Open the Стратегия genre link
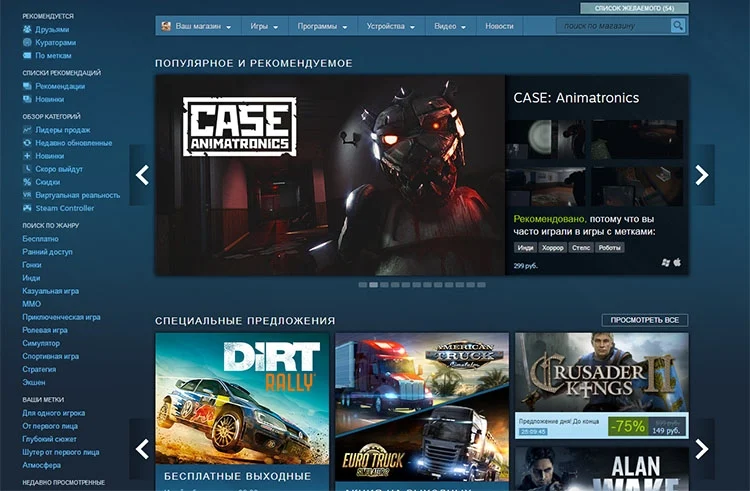Viewport: 750px width, 491px height. 39,369
